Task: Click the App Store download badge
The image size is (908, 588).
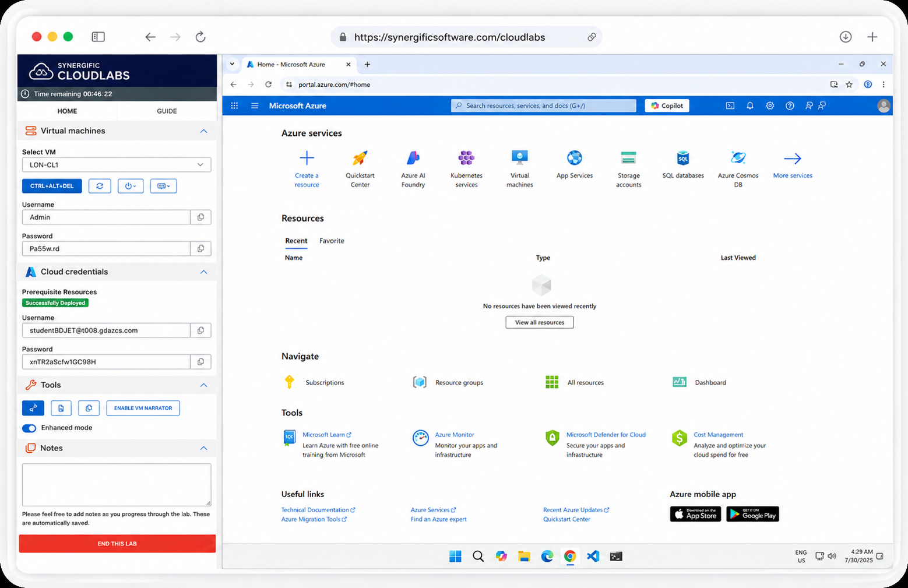Action: tap(695, 514)
